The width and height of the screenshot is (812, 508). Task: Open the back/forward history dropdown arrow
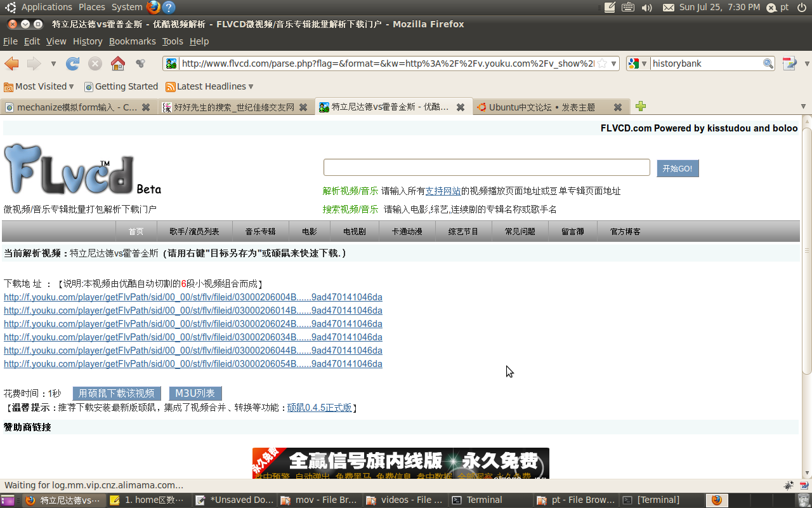(x=53, y=63)
